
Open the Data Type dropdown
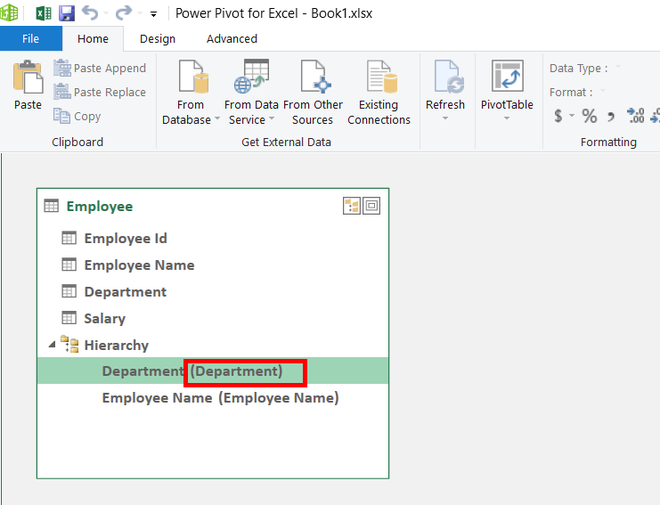pyautogui.click(x=617, y=67)
